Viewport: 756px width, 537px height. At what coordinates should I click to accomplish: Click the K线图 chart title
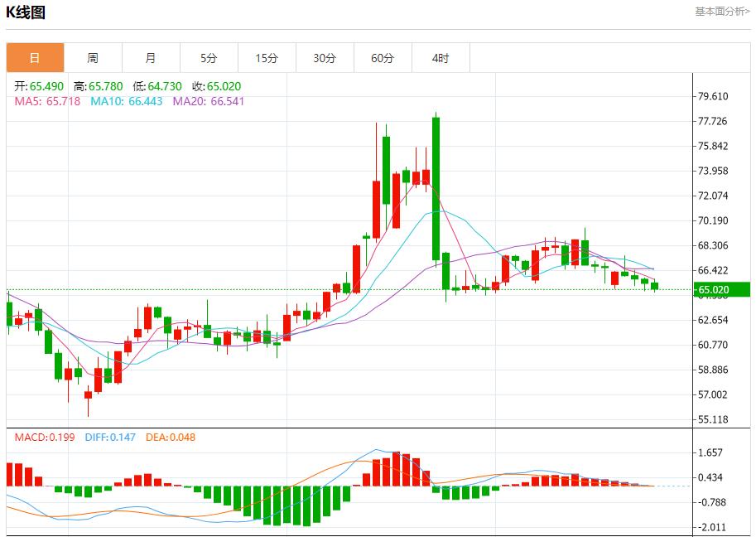click(27, 12)
